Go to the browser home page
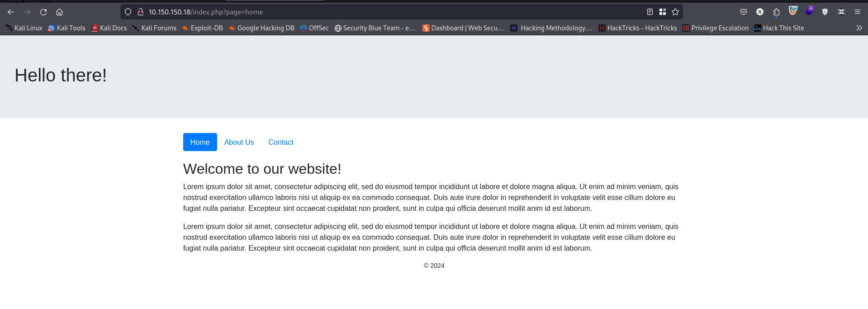This screenshot has width=868, height=309. pyautogui.click(x=59, y=12)
